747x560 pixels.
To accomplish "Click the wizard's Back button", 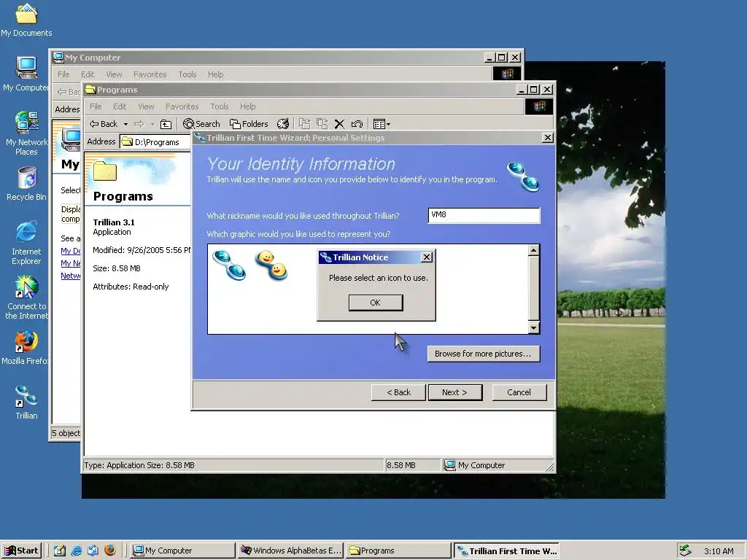I will (x=398, y=392).
